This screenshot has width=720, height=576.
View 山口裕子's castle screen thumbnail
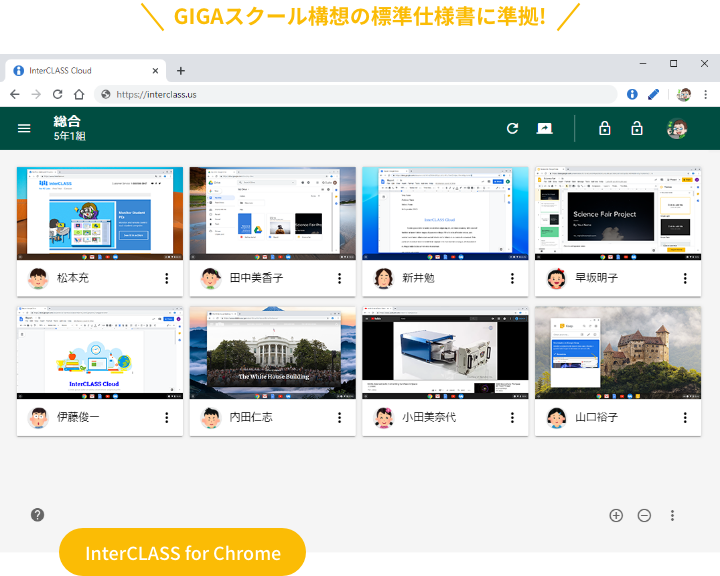pyautogui.click(x=618, y=353)
